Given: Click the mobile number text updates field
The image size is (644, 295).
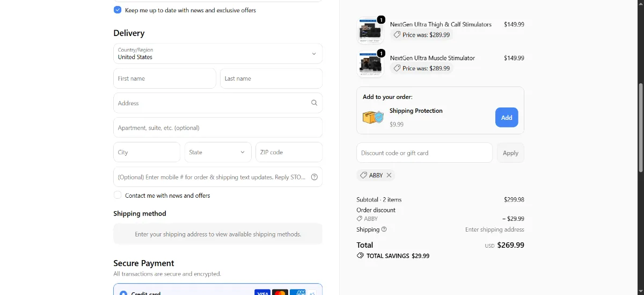Looking at the screenshot, I should point(218,177).
